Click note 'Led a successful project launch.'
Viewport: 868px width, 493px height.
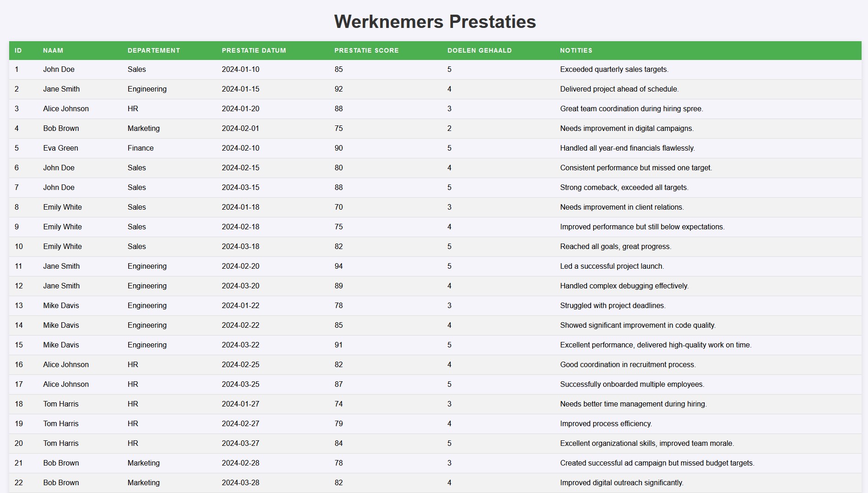pos(612,266)
